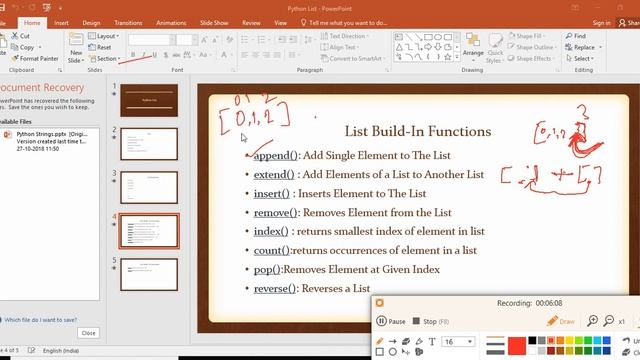Open the Find search tool

[x=576, y=36]
